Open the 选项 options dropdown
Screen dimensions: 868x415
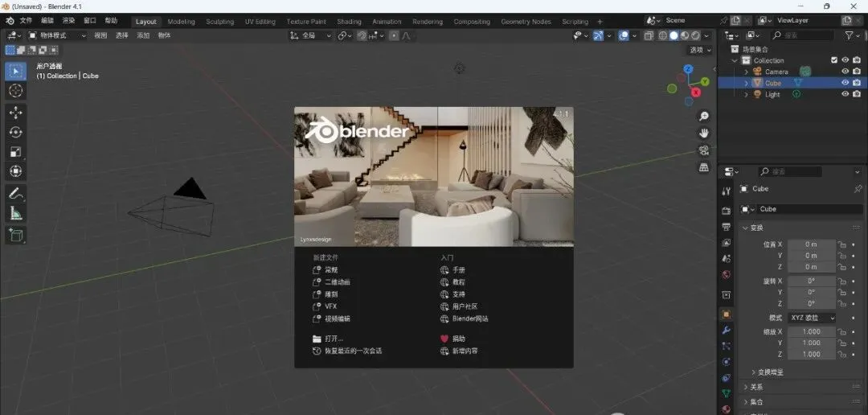point(700,50)
